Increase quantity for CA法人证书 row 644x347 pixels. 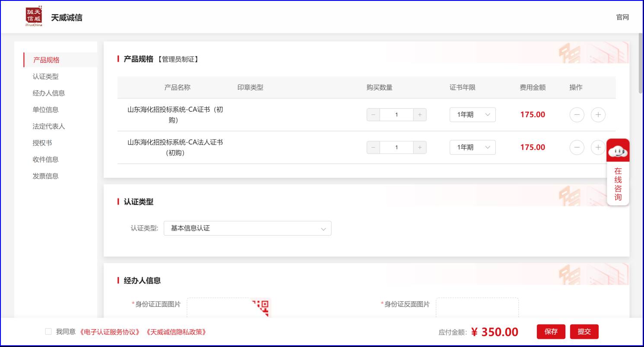click(419, 148)
